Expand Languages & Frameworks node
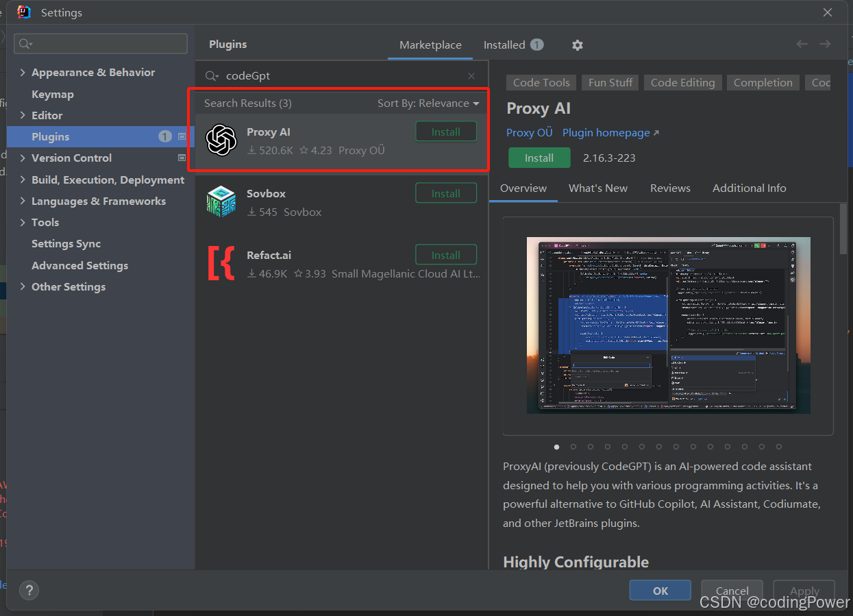Image resolution: width=853 pixels, height=616 pixels. [23, 201]
